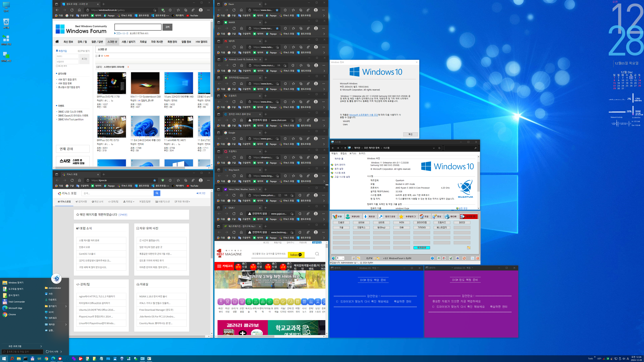The image size is (644, 362).
Task: Expand the 제어판 submenu in the Start menu
Action: click(66, 324)
